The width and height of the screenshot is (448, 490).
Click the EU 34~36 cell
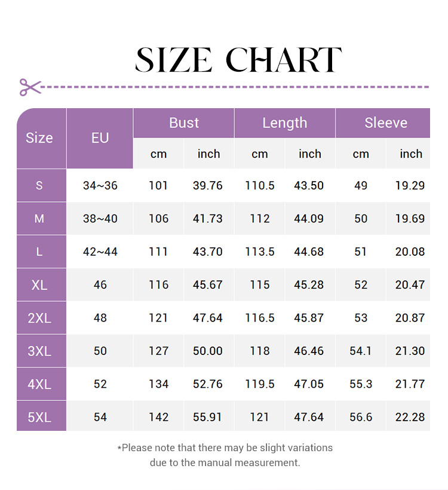[x=100, y=185]
